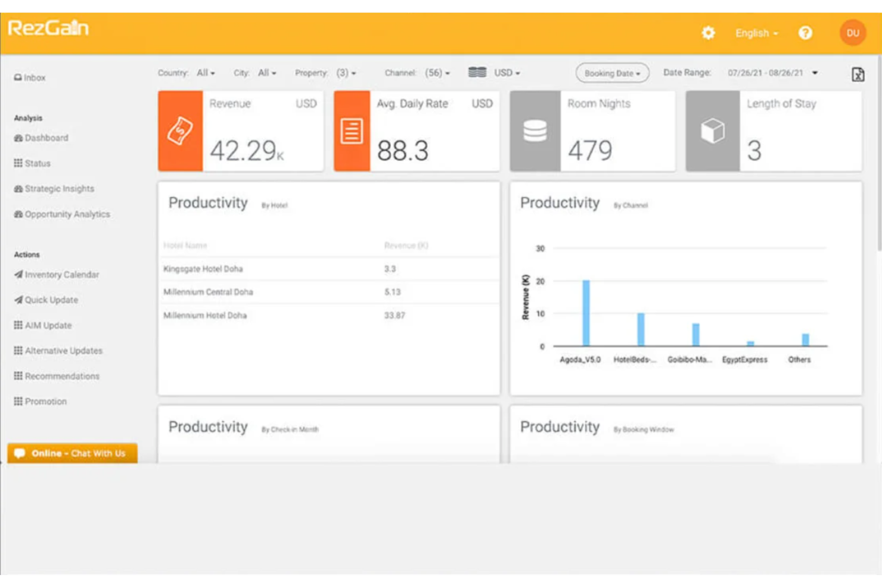
Task: Expand the Country filter dropdown
Action: 205,73
